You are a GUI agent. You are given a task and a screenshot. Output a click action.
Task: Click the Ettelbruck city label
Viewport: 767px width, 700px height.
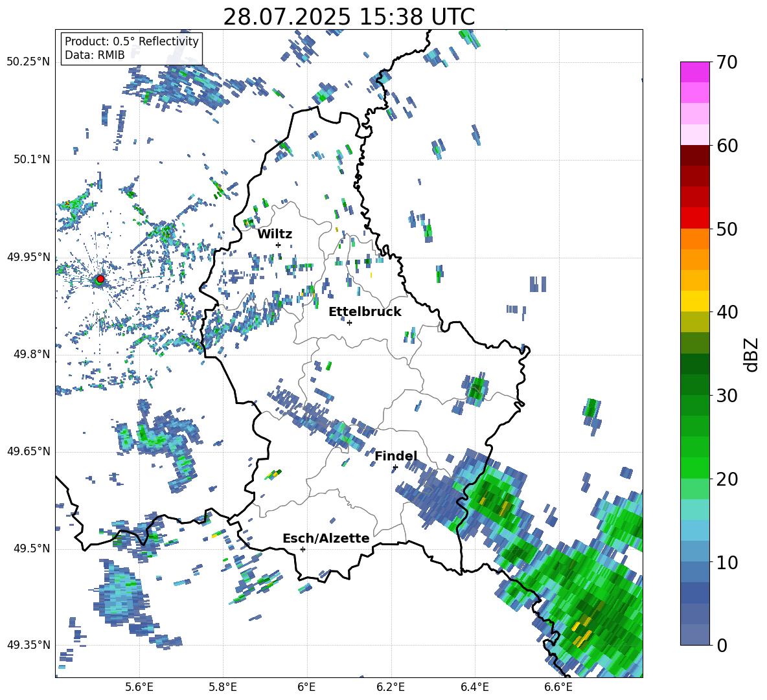[365, 312]
